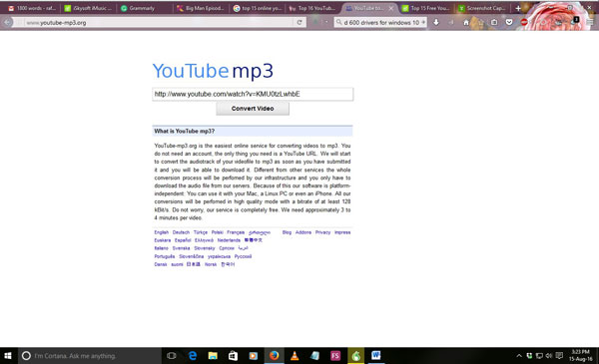Image resolution: width=599 pixels, height=364 pixels.
Task: Click inside the Firefox search box
Action: click(380, 23)
